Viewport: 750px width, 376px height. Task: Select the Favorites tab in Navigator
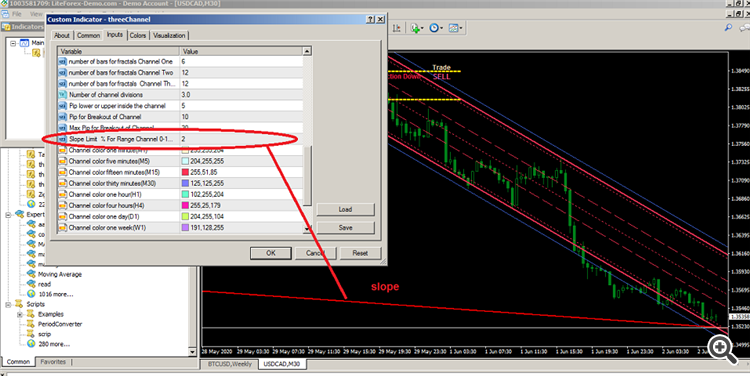coord(53,362)
